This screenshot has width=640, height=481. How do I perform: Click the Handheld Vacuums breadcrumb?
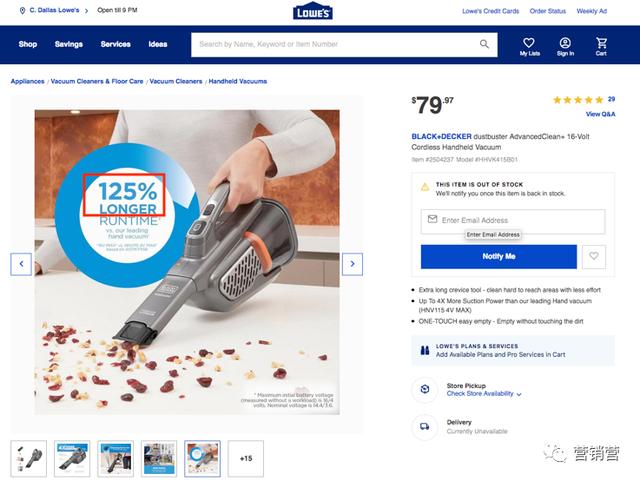[x=238, y=81]
